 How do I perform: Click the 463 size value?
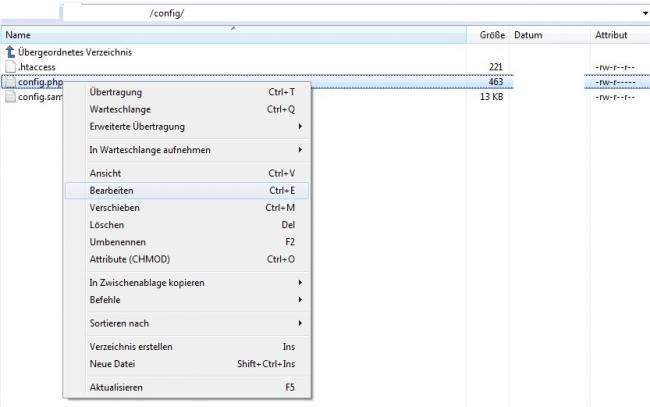(495, 82)
